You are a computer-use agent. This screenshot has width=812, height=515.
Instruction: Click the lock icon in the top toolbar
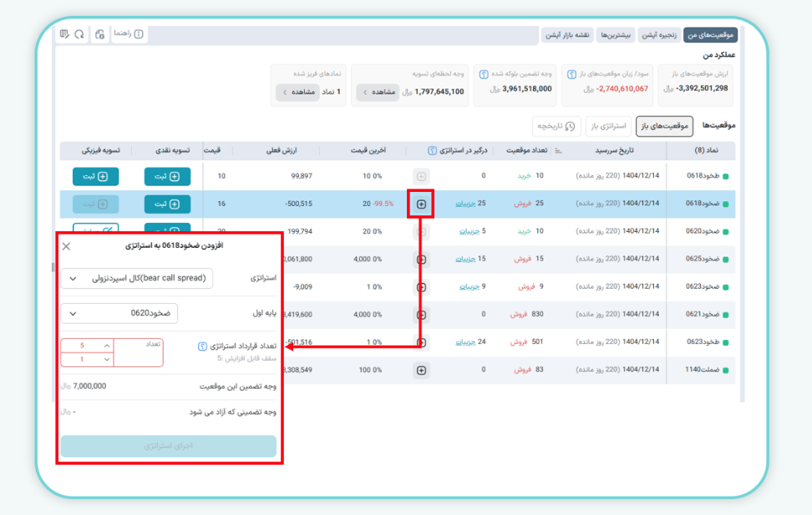100,34
